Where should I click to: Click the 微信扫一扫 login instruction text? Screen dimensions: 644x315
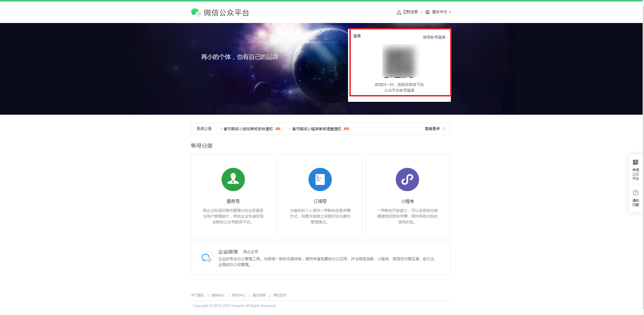click(399, 87)
